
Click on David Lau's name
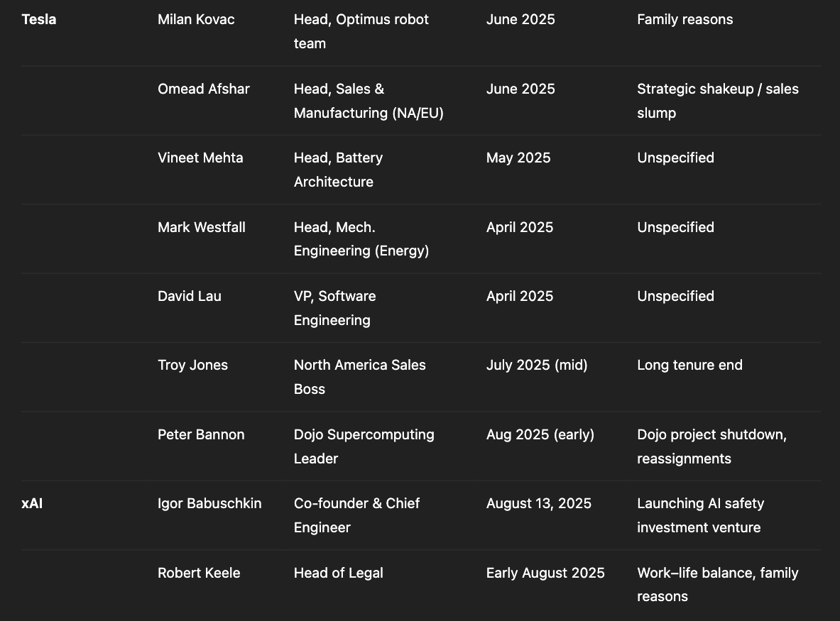click(x=190, y=296)
